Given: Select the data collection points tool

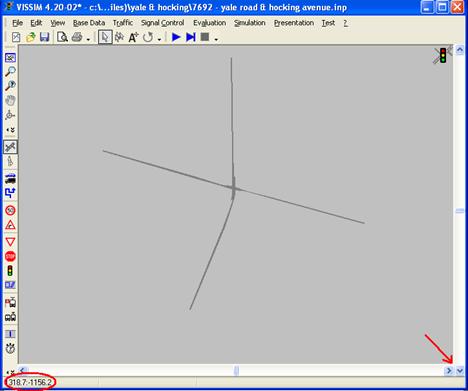Looking at the screenshot, I should pyautogui.click(x=10, y=334).
